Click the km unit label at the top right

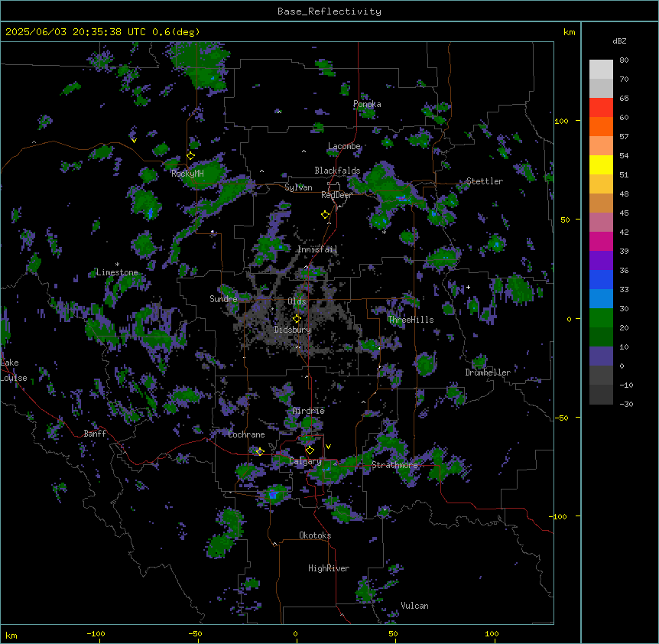569,32
